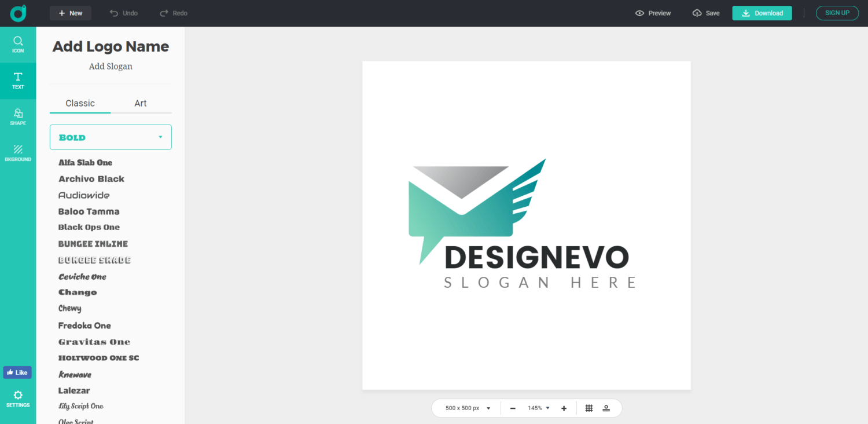Select the Text tool in sidebar

click(18, 81)
